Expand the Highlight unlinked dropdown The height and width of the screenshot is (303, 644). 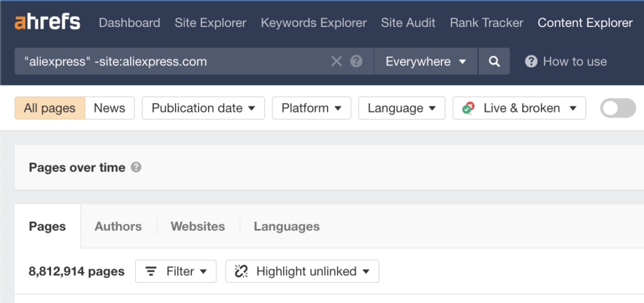(x=303, y=272)
